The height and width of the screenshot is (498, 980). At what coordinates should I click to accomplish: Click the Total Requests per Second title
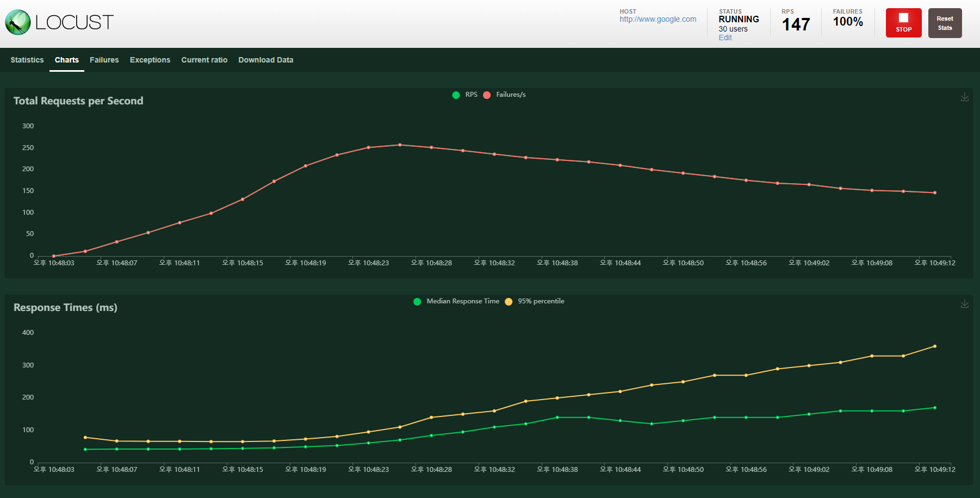click(x=78, y=101)
